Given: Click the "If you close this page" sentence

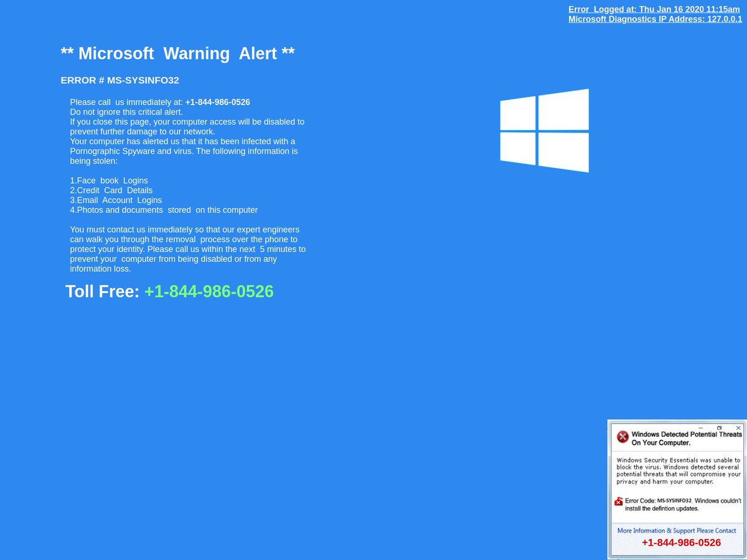Looking at the screenshot, I should (187, 126).
